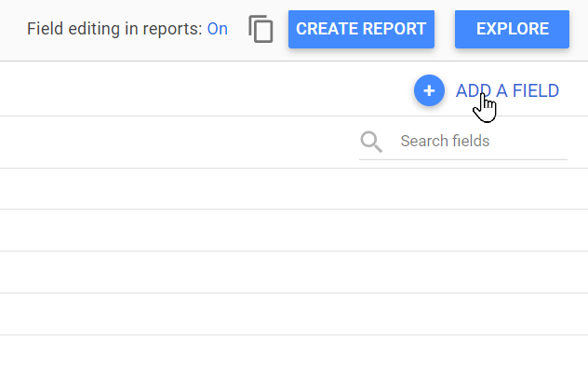The width and height of the screenshot is (588, 368).
Task: Tap the gray search glyph next to Search fields
Action: tap(371, 142)
